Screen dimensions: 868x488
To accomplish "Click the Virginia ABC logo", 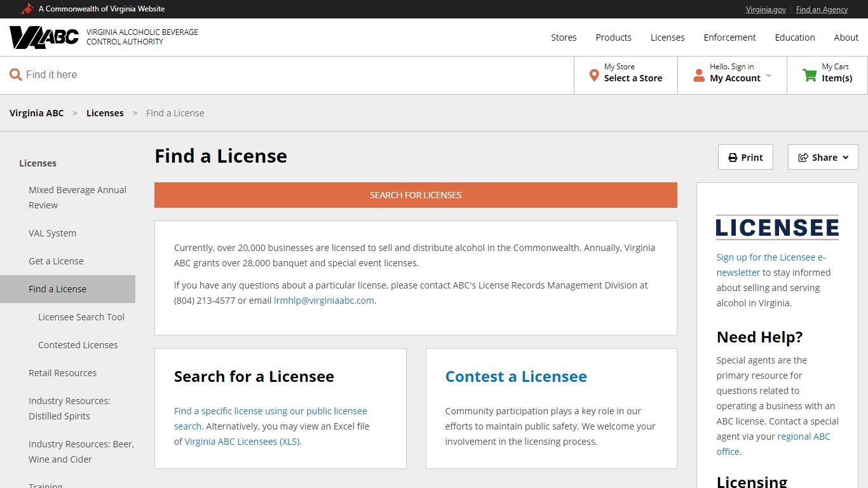I will [44, 37].
